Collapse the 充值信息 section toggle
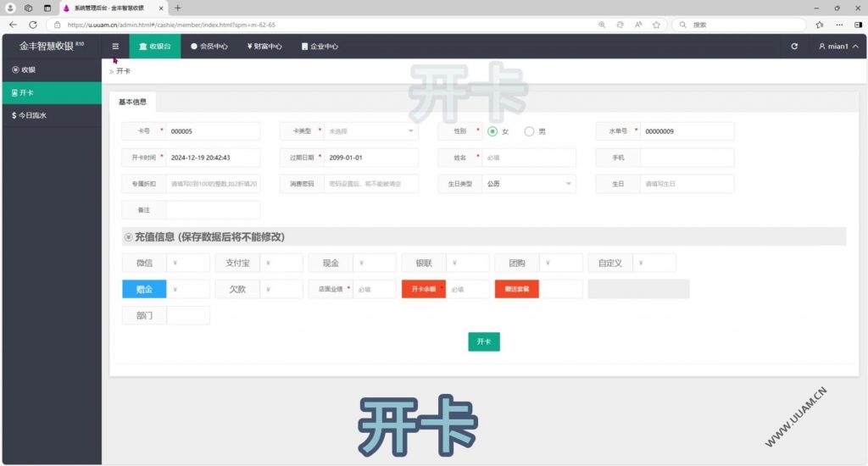Image resolution: width=868 pixels, height=466 pixels. (129, 237)
